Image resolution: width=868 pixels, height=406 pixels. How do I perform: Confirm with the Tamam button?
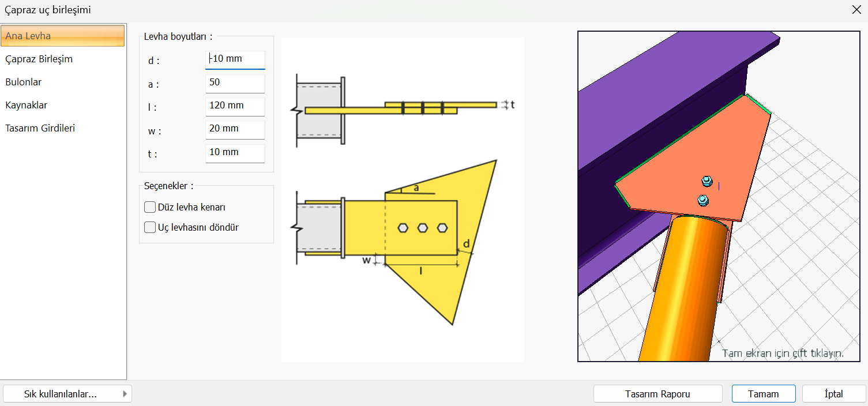pyautogui.click(x=763, y=394)
